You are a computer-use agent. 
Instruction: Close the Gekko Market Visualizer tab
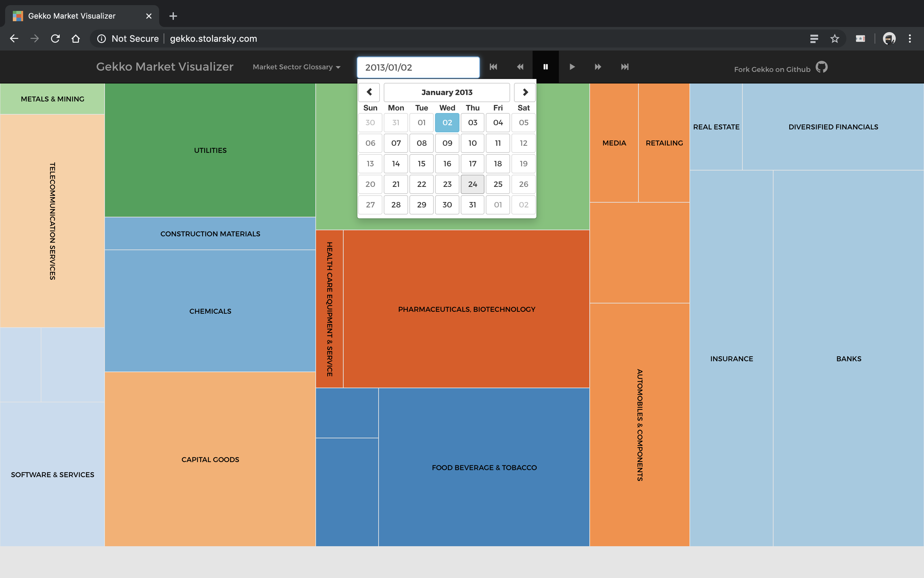pos(149,16)
